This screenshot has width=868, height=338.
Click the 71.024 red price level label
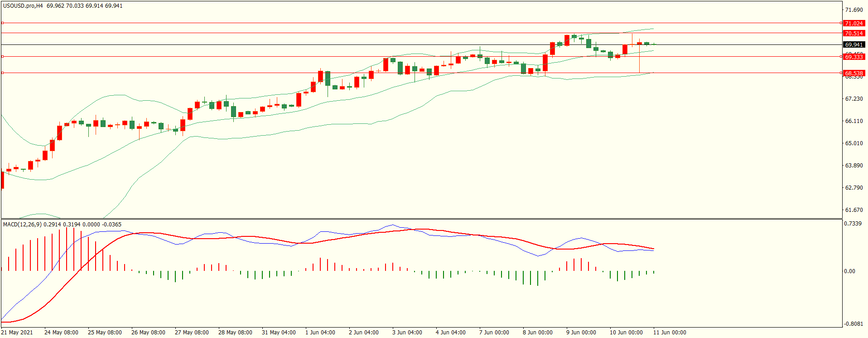click(854, 23)
